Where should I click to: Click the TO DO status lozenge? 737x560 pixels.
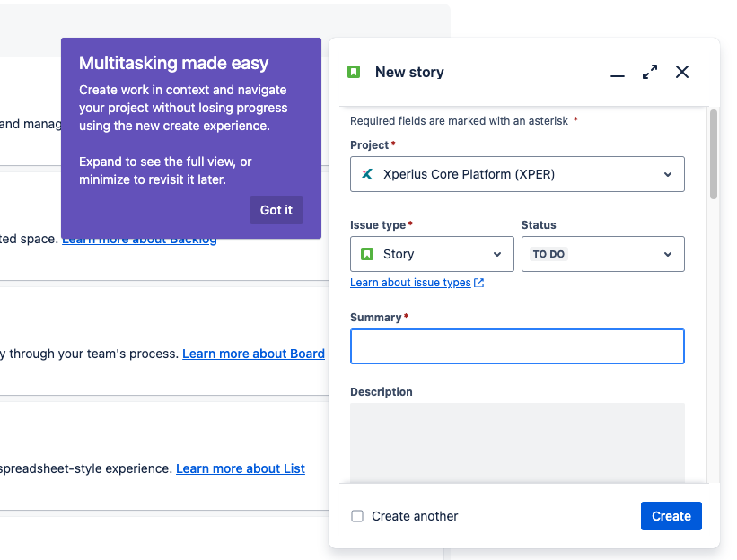(548, 254)
